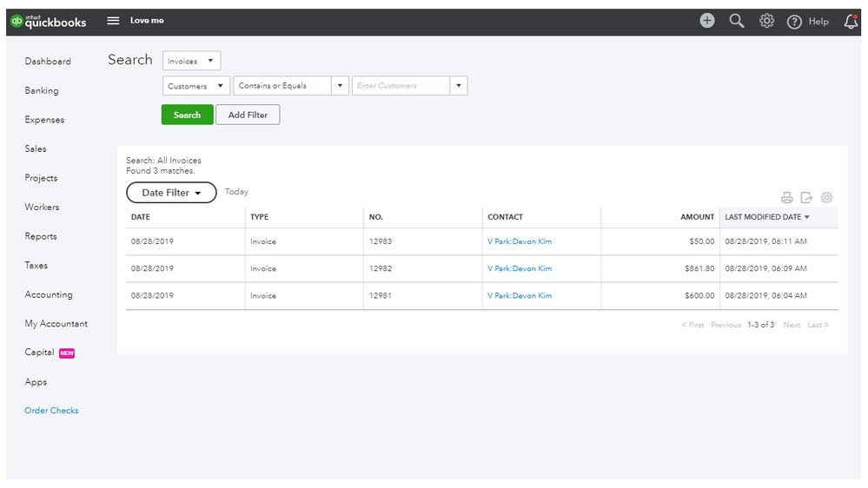Click the 06:11 AM last modified cell
The image size is (868, 488).
tap(779, 241)
